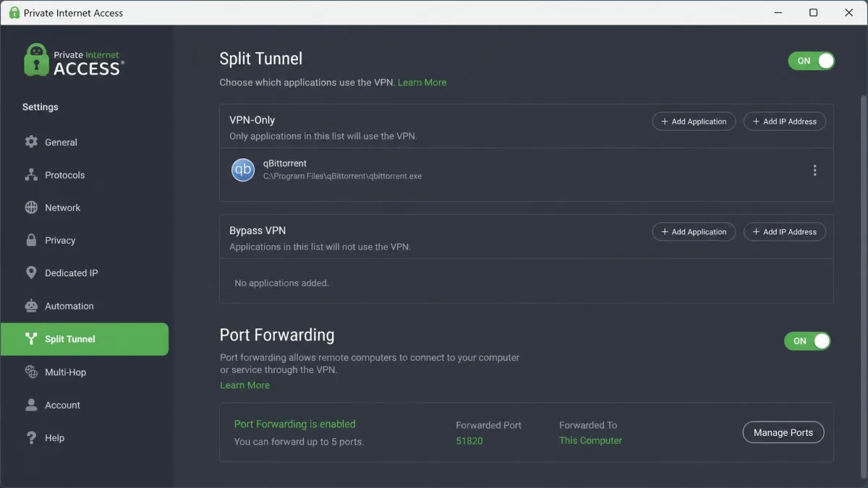Maximize the Private Internet Access window

click(x=814, y=13)
